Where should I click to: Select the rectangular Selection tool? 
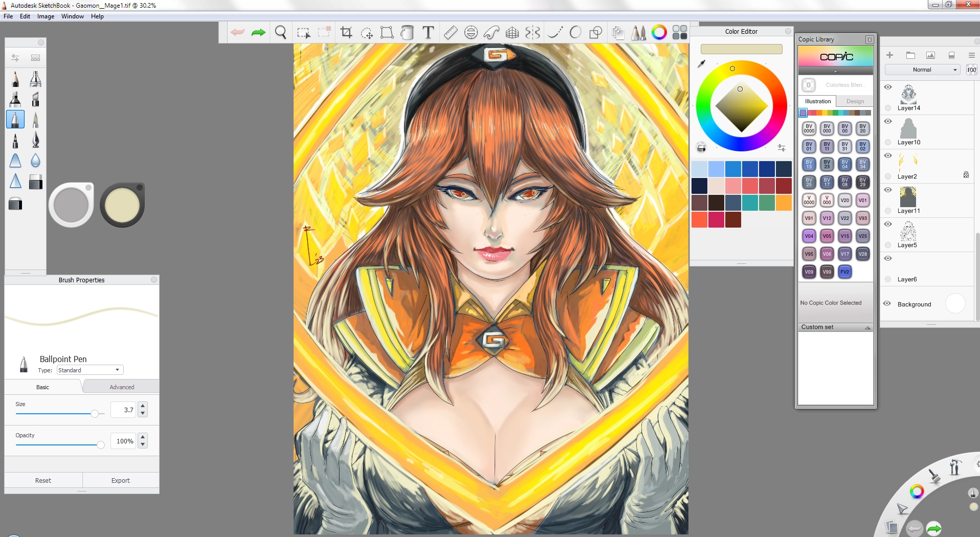tap(303, 33)
